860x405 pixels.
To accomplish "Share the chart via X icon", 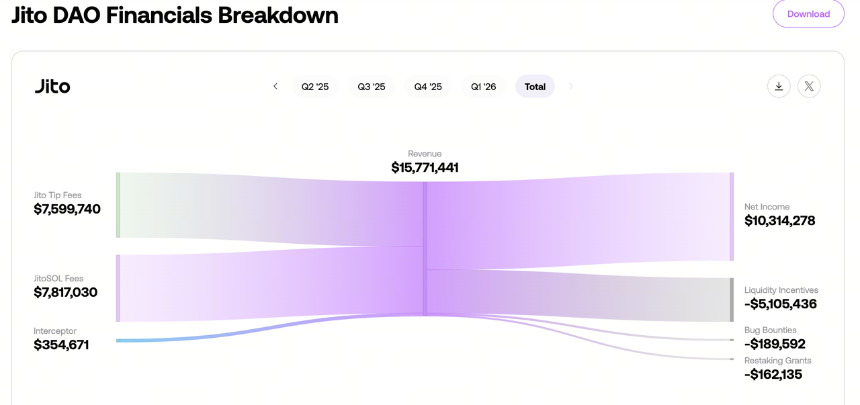I will pos(808,86).
